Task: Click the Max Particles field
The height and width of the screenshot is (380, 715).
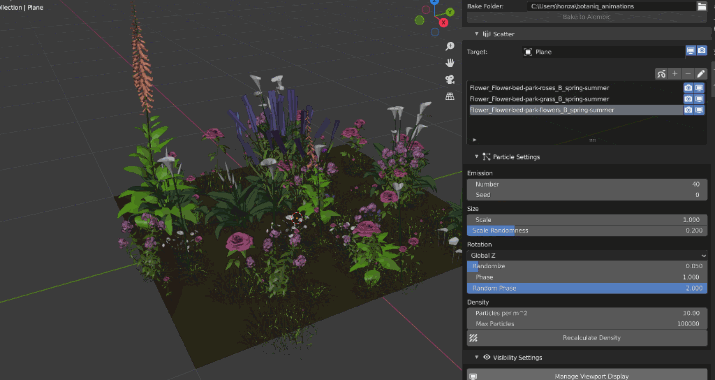Action: point(587,323)
